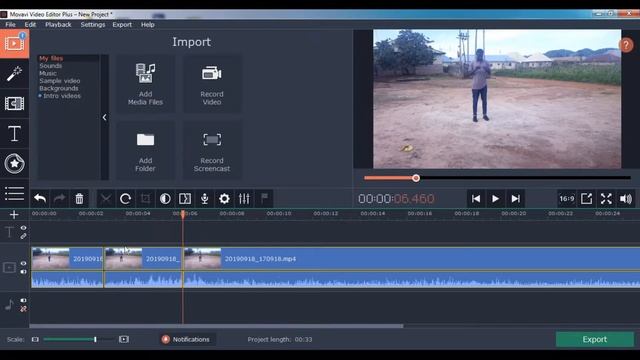Open the Notifications button
This screenshot has height=360, width=640.
coord(186,339)
